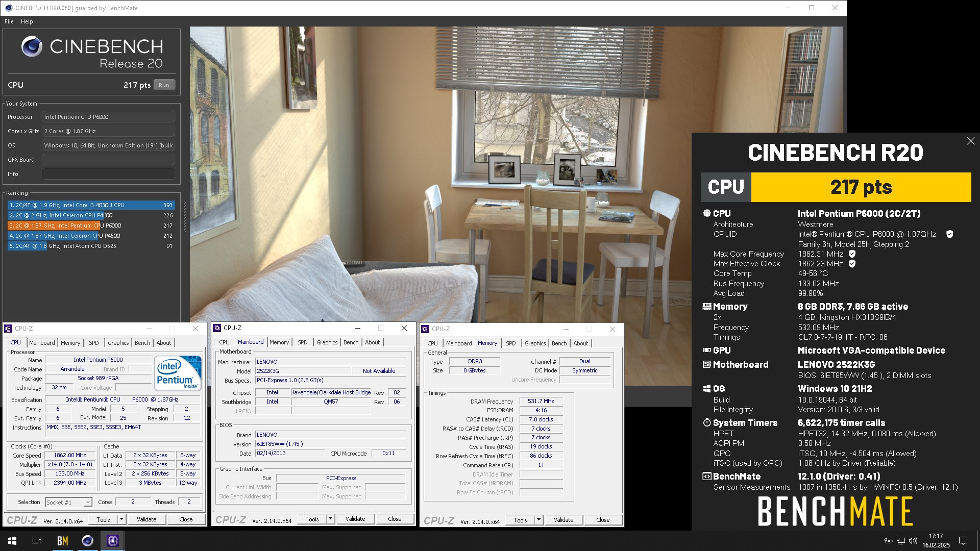Image resolution: width=980 pixels, height=551 pixels.
Task: Click Tools button in left CPU-Z
Action: click(x=103, y=519)
